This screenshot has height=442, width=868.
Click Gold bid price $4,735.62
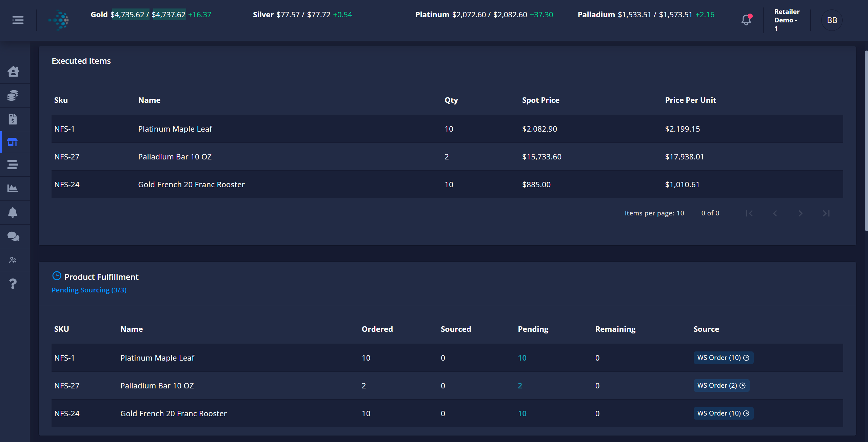(127, 15)
